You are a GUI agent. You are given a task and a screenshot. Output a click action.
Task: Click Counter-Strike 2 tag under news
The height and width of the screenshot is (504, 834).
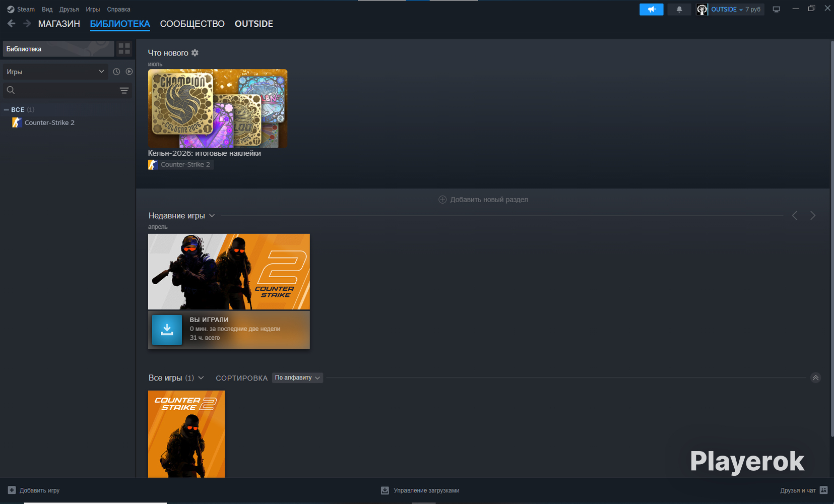tap(180, 164)
